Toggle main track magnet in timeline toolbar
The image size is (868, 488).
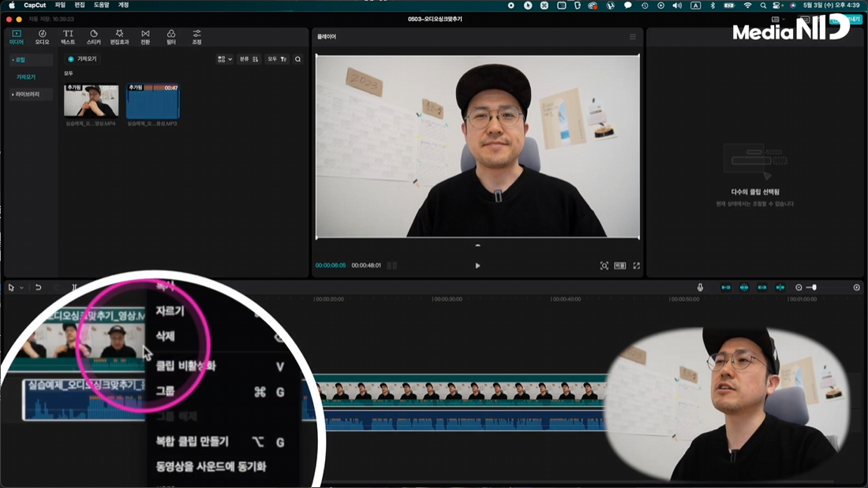coord(726,287)
